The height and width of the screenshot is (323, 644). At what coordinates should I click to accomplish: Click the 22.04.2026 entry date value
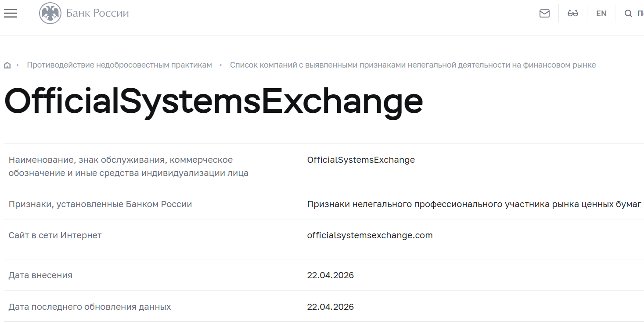[x=331, y=275]
